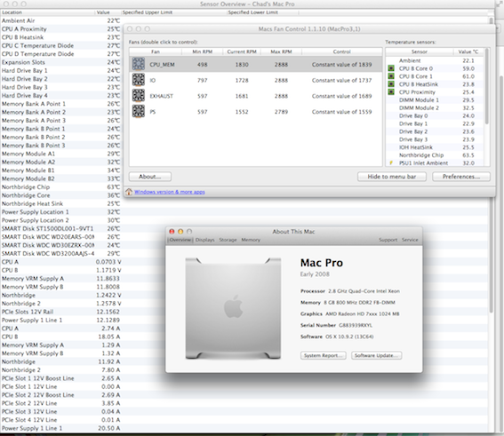Select the DIMM Module 1 sensor row
Viewport: 504px width, 436px height.
tap(435, 99)
